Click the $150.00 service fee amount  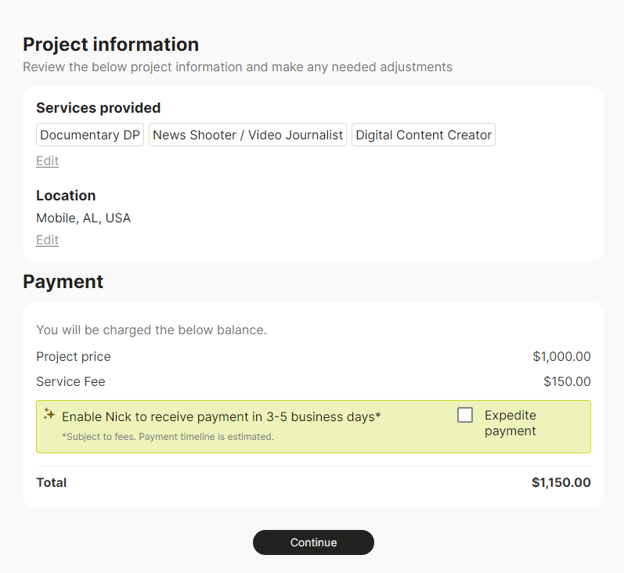pyautogui.click(x=566, y=382)
